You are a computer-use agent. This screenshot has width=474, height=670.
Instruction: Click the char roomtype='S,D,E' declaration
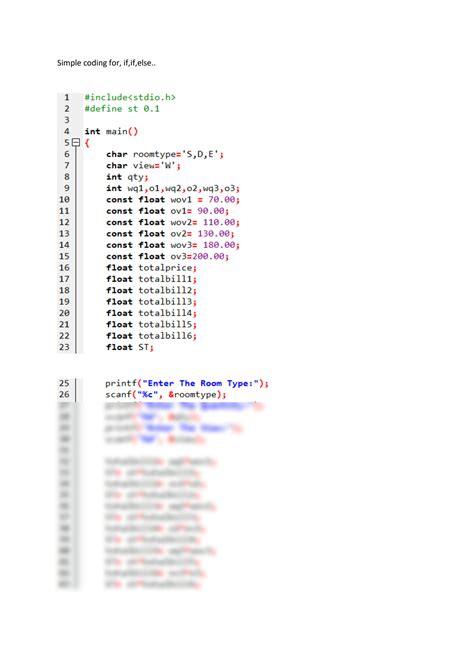(x=165, y=154)
